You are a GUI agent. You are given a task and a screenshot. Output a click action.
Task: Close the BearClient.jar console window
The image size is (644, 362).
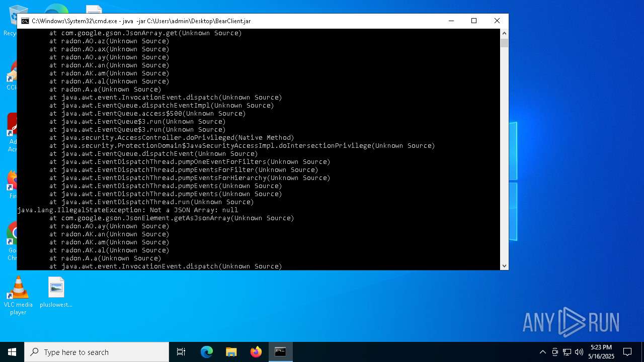click(x=497, y=21)
